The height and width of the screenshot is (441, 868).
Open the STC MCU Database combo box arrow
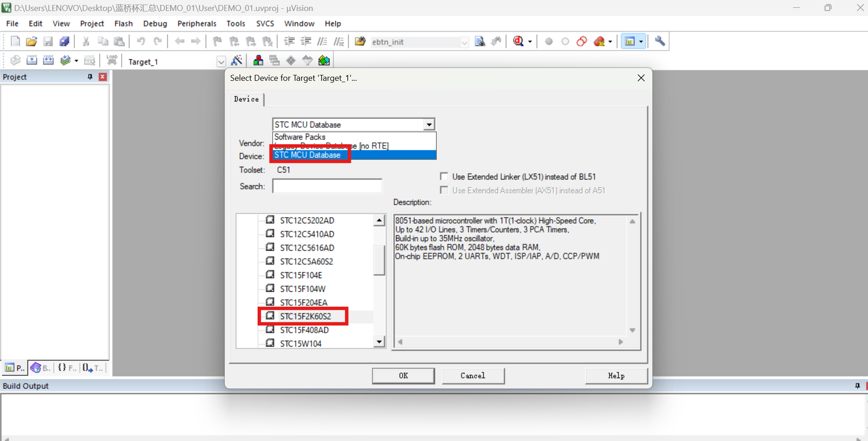point(429,125)
